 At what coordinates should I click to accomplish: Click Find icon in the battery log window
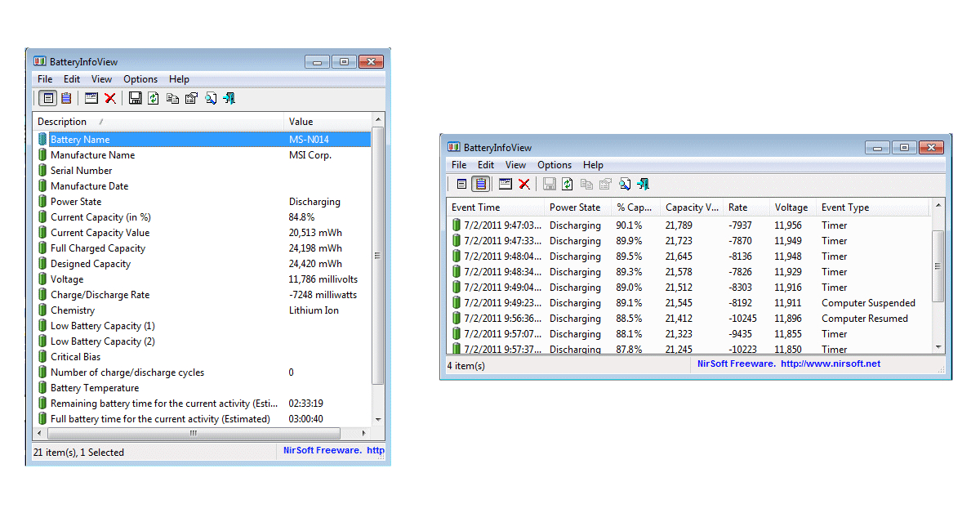pyautogui.click(x=625, y=184)
